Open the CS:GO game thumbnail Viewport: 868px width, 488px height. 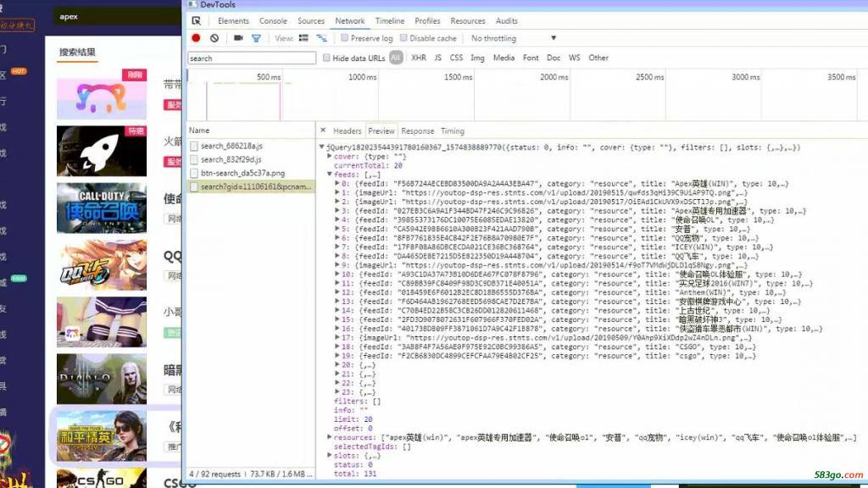(102, 478)
